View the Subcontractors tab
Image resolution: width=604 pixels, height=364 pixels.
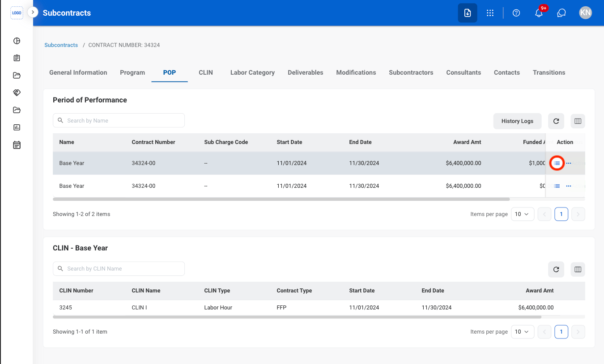click(x=411, y=72)
